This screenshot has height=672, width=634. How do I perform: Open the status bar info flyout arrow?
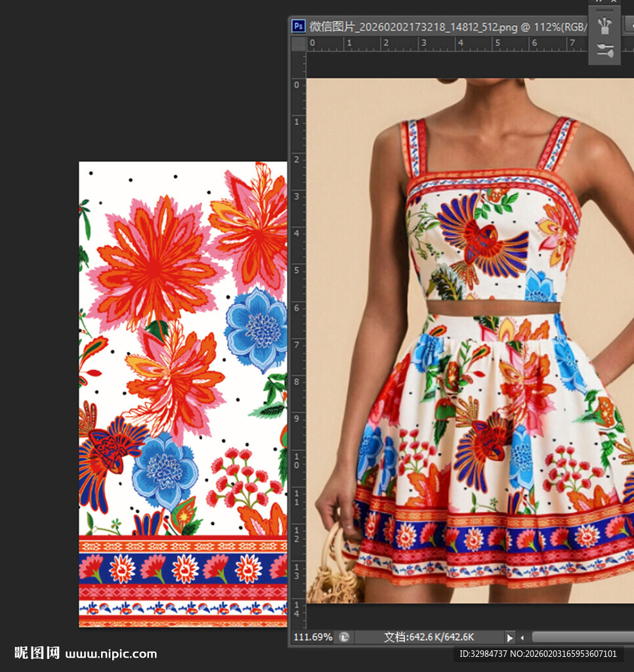(x=509, y=637)
